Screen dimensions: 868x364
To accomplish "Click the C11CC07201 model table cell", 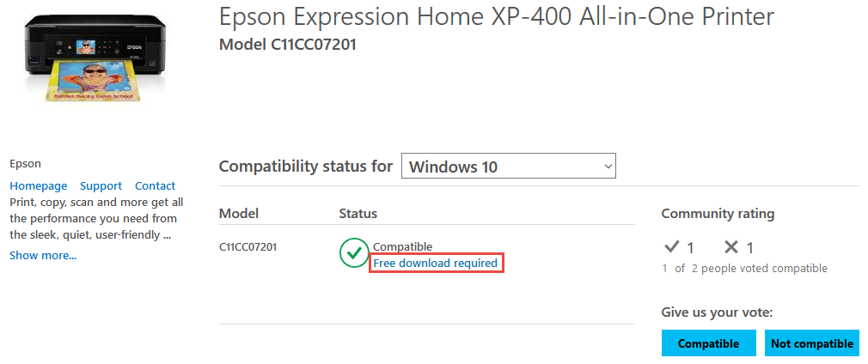I will pos(248,246).
